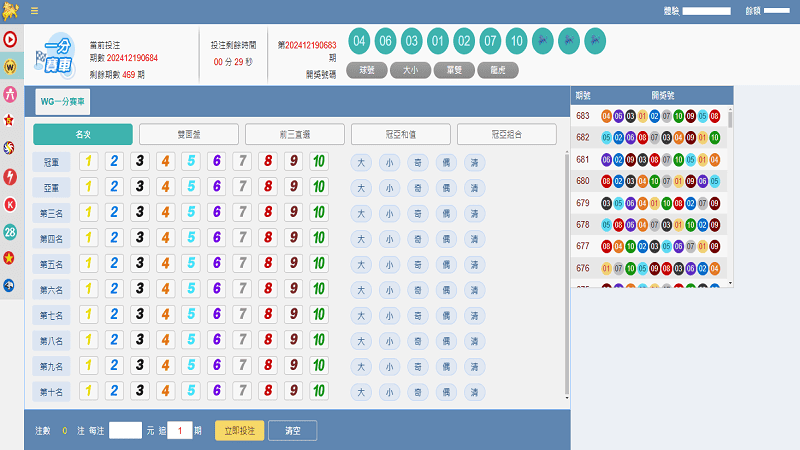Open the pink 六 lottery icon in sidebar

(x=10, y=94)
